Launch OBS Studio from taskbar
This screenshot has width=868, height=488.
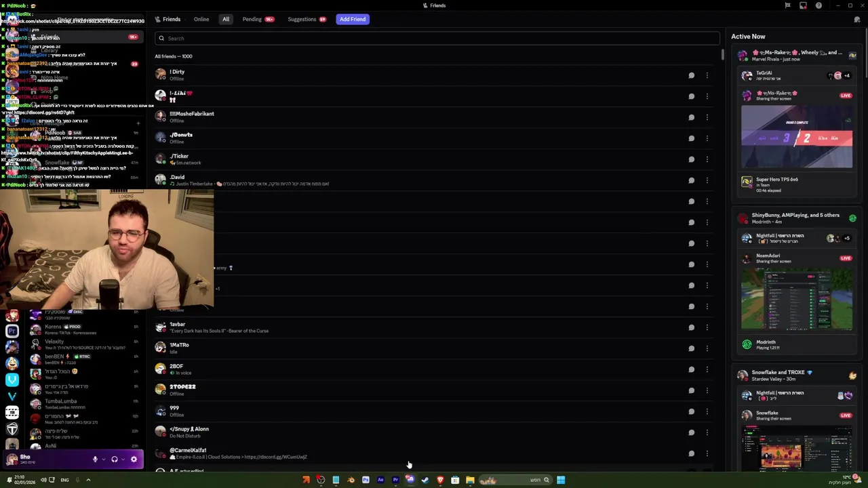pos(321,480)
